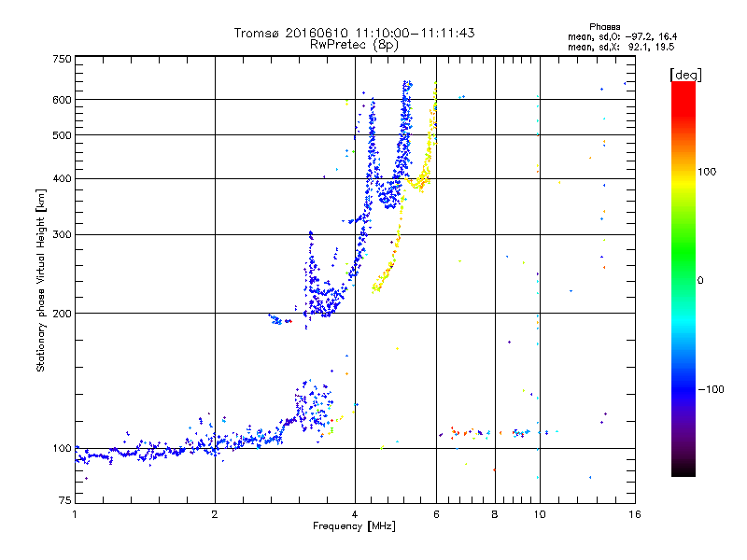Select the 'RwPretec (8p)' subtitle text
The height and width of the screenshot is (560, 747).
point(354,45)
